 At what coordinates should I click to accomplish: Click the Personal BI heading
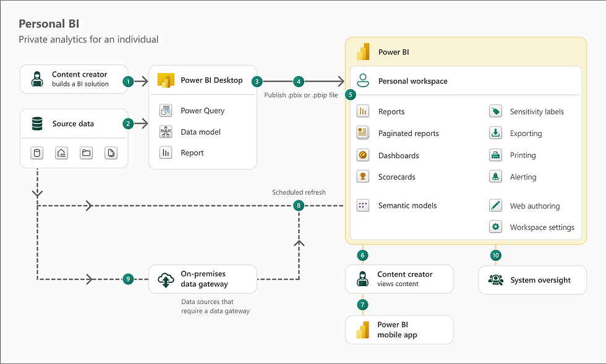tap(49, 24)
